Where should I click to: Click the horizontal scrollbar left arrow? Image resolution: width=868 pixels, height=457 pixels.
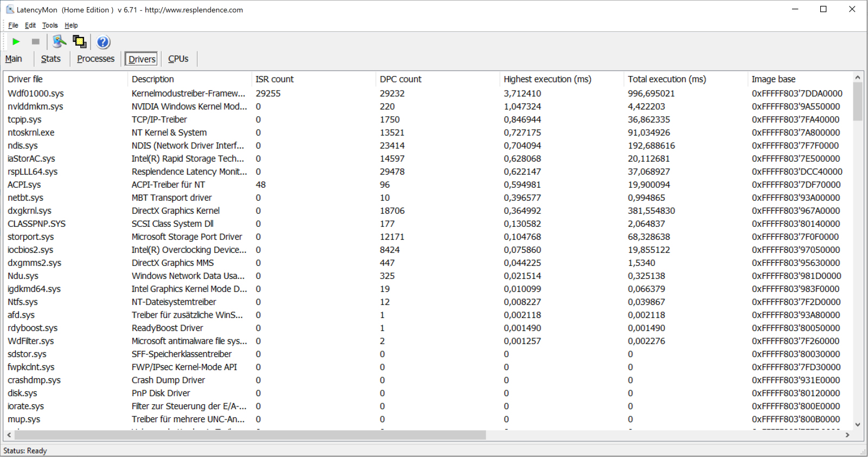tap(9, 435)
